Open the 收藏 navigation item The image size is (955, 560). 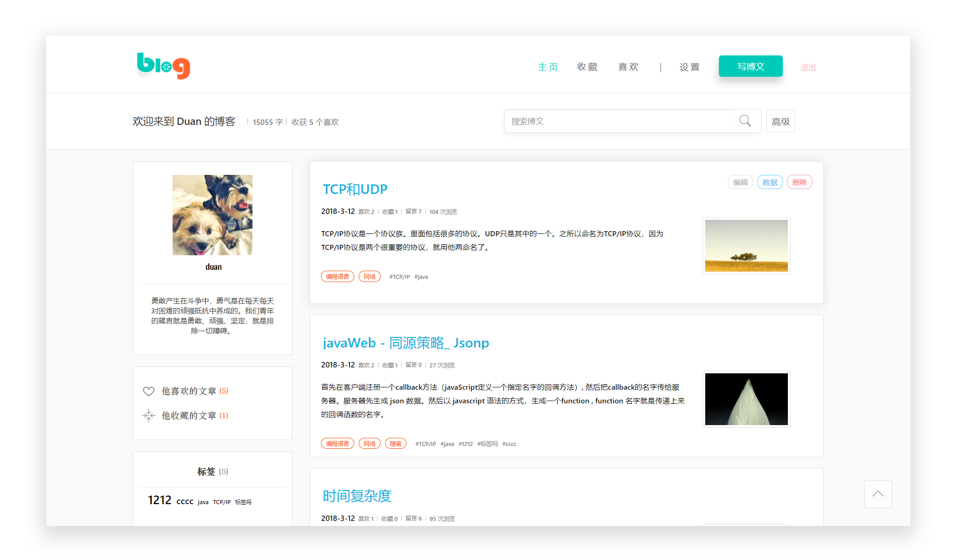click(587, 67)
